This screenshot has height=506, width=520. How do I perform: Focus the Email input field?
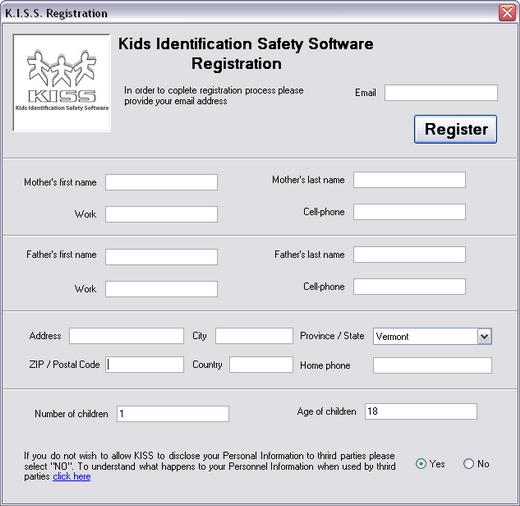441,93
